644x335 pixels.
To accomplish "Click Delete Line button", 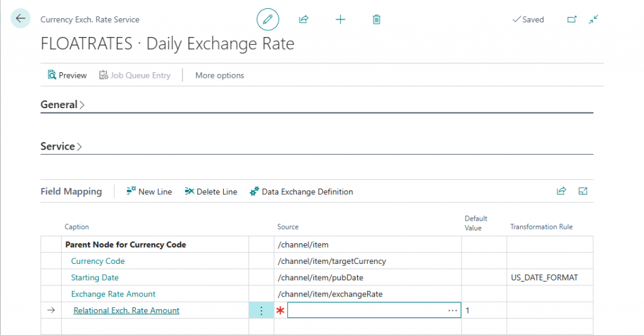I will pos(211,192).
